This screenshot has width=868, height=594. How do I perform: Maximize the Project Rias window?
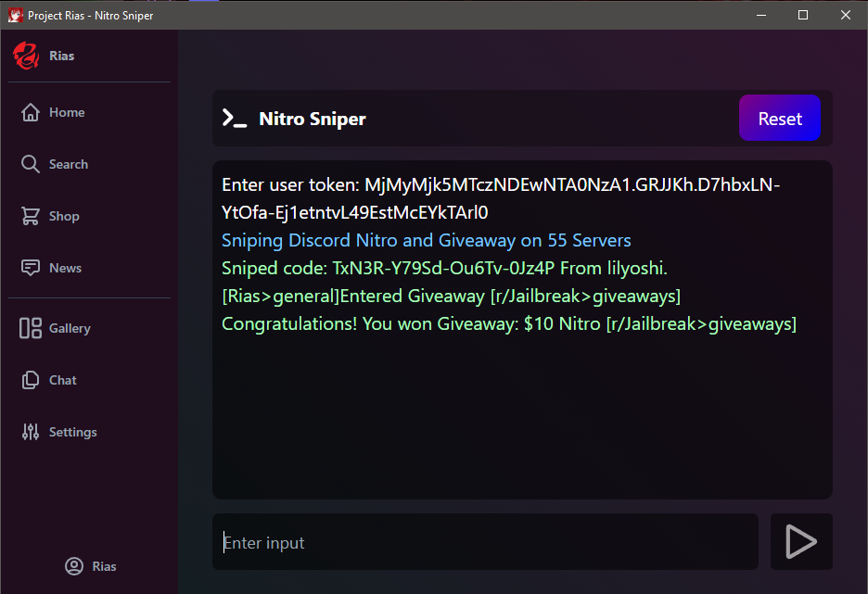803,15
